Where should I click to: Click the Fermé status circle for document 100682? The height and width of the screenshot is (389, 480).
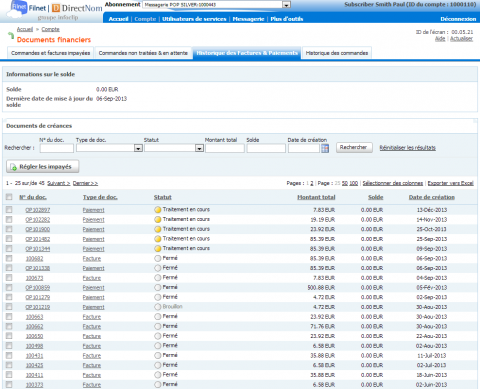158,258
